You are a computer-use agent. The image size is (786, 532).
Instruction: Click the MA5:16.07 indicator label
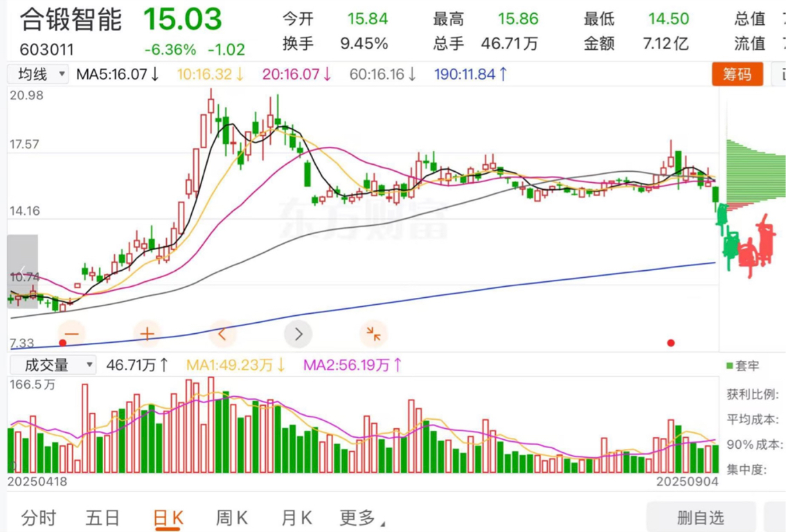tap(117, 74)
